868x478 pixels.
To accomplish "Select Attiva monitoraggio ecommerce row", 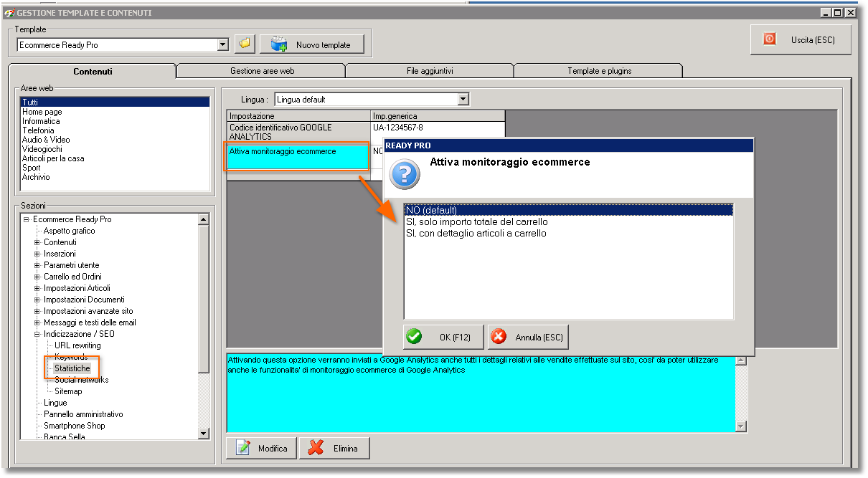I will point(298,157).
